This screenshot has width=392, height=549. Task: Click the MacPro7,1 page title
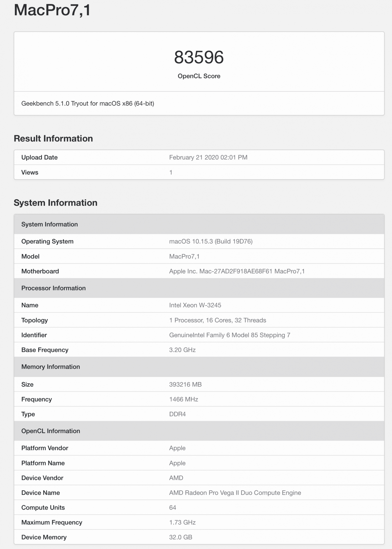[x=52, y=10]
